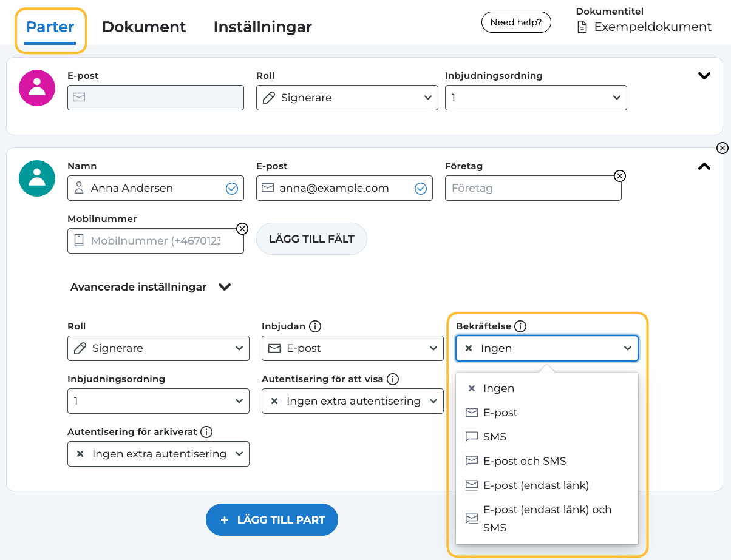
Task: Click the Inbjudan info icon
Action: [x=314, y=326]
